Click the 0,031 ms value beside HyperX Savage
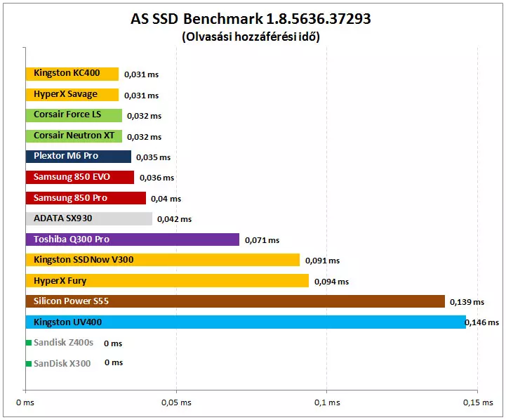Viewport: 506px width, 420px height. click(141, 96)
